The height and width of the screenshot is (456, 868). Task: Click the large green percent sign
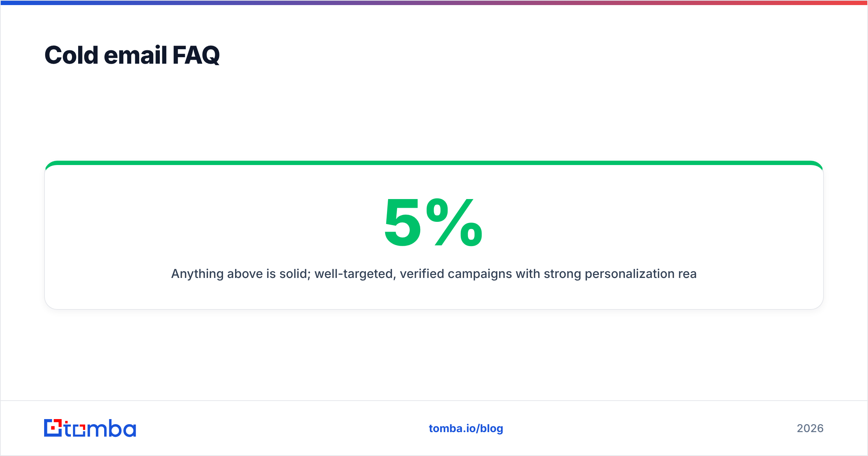tap(454, 222)
